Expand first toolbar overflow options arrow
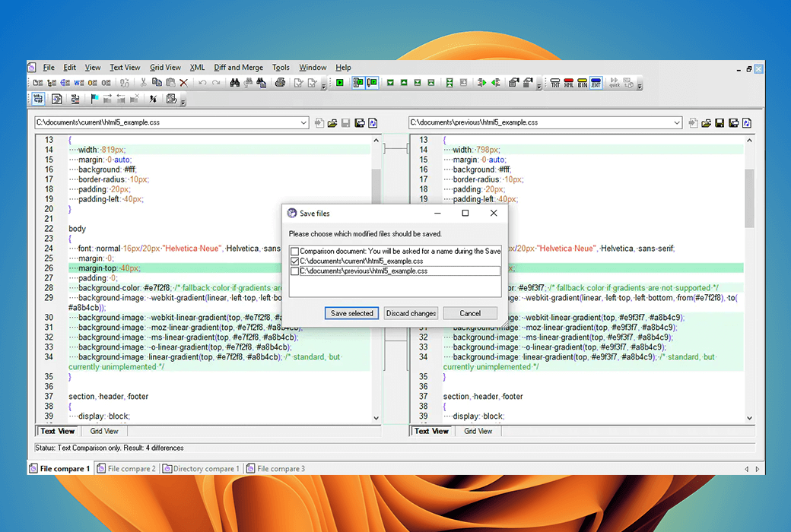The image size is (791, 532). click(324, 86)
